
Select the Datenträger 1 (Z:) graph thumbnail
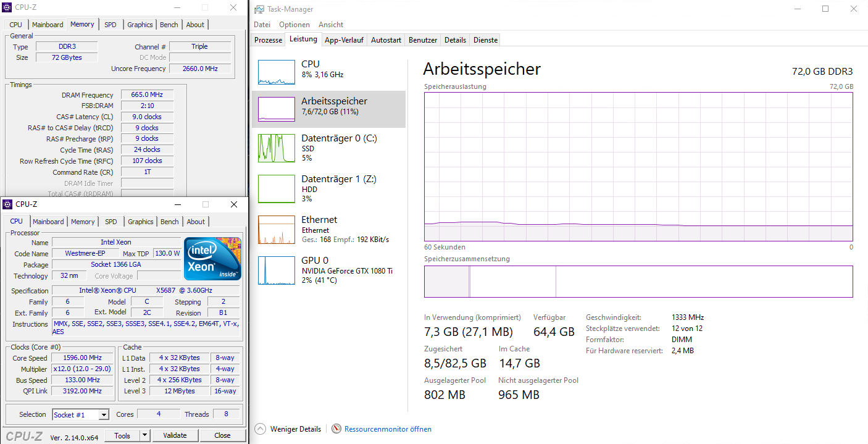(277, 189)
